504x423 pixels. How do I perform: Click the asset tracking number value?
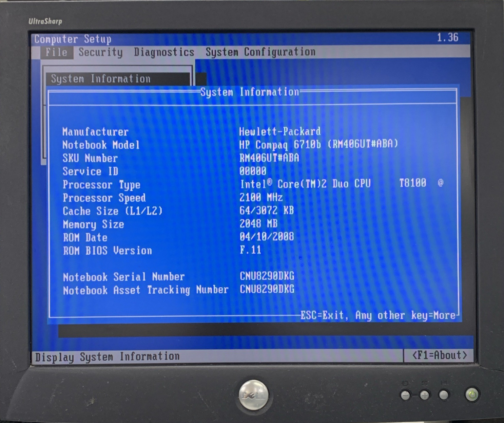[267, 289]
